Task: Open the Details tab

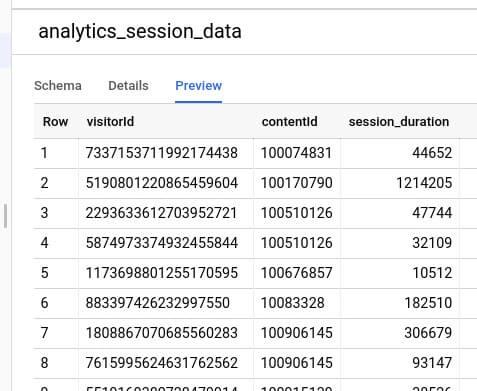Action: (128, 86)
